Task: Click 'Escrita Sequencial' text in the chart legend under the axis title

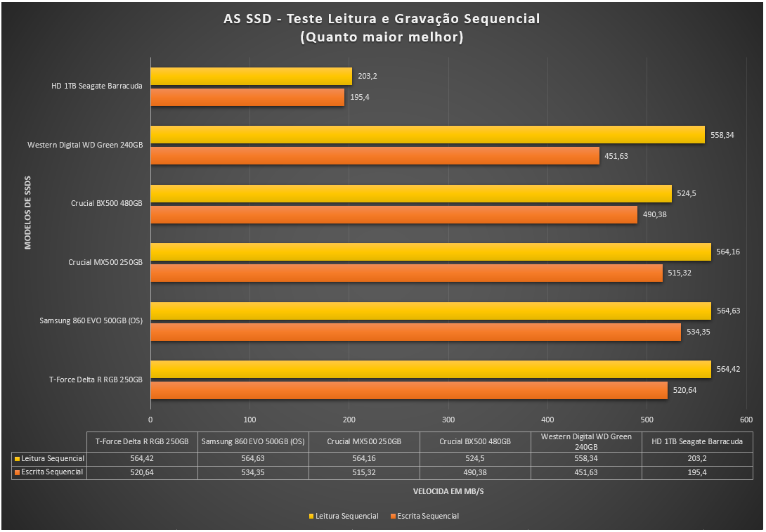Action: [x=428, y=517]
